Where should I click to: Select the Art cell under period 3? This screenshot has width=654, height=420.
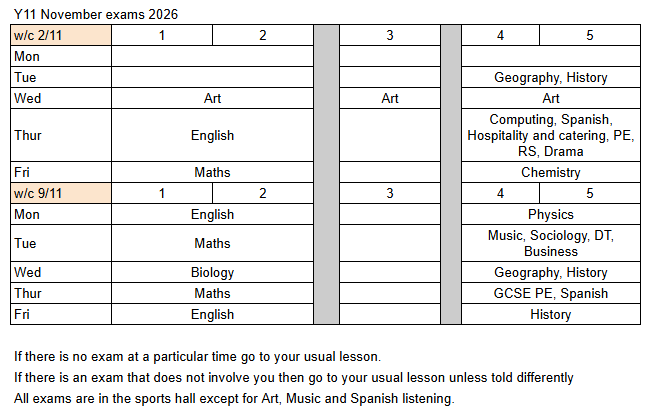pyautogui.click(x=390, y=98)
